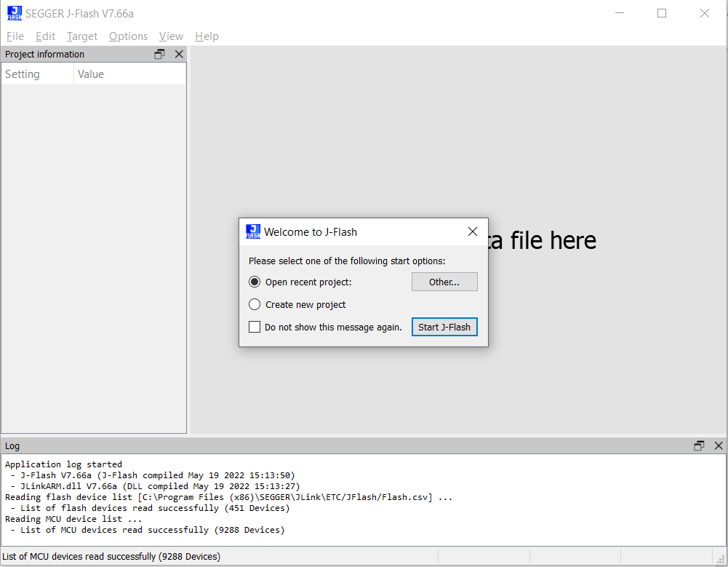Open the Help menu
The image size is (728, 567).
[x=207, y=36]
